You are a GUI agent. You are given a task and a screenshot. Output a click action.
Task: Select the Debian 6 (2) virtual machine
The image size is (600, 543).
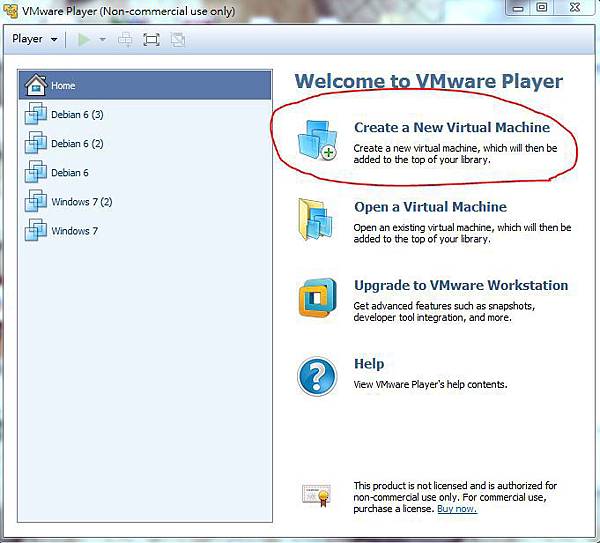click(145, 143)
